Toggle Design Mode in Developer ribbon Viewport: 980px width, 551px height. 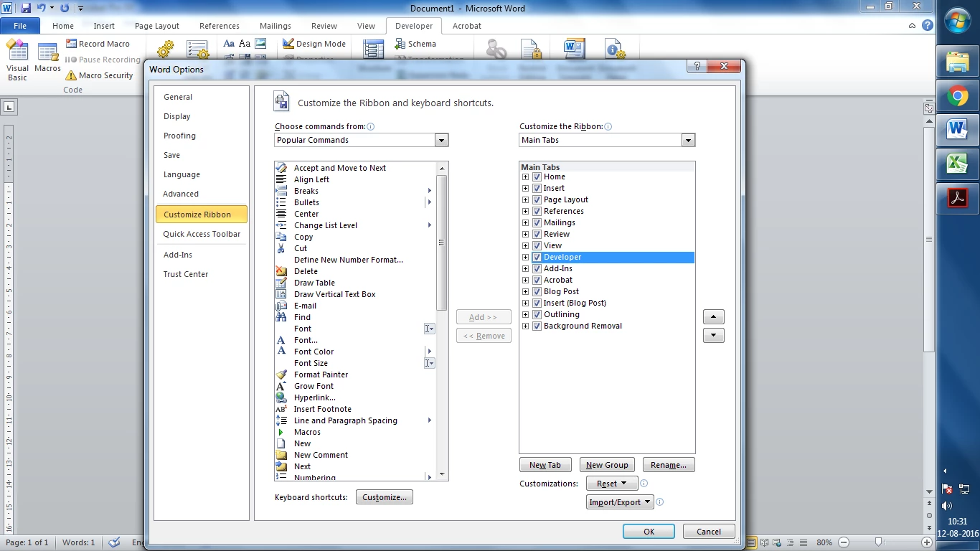(314, 44)
